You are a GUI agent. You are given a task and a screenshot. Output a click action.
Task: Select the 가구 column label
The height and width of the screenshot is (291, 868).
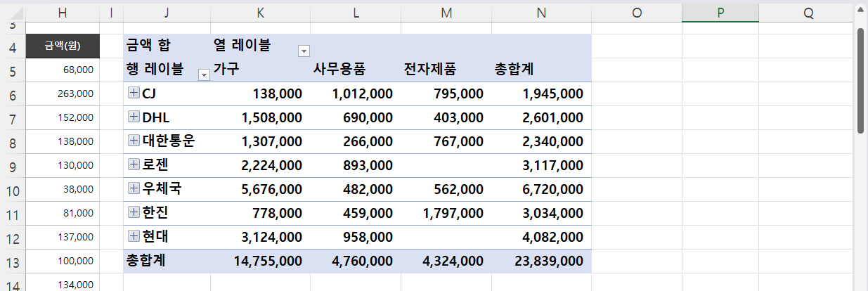click(x=261, y=70)
